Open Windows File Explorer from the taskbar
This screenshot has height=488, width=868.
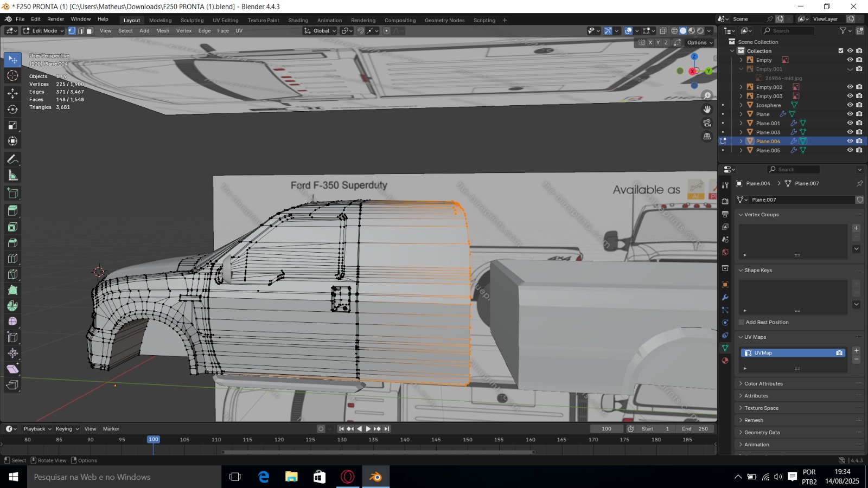click(x=291, y=477)
